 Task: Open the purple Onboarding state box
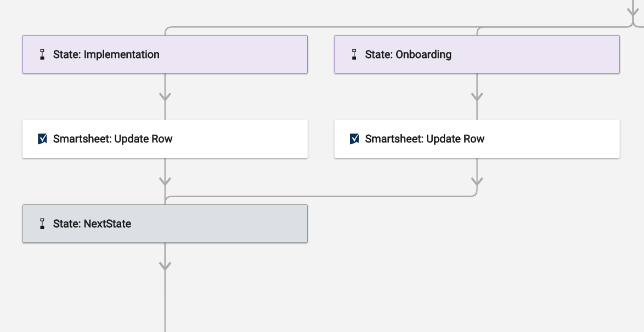[x=477, y=54]
